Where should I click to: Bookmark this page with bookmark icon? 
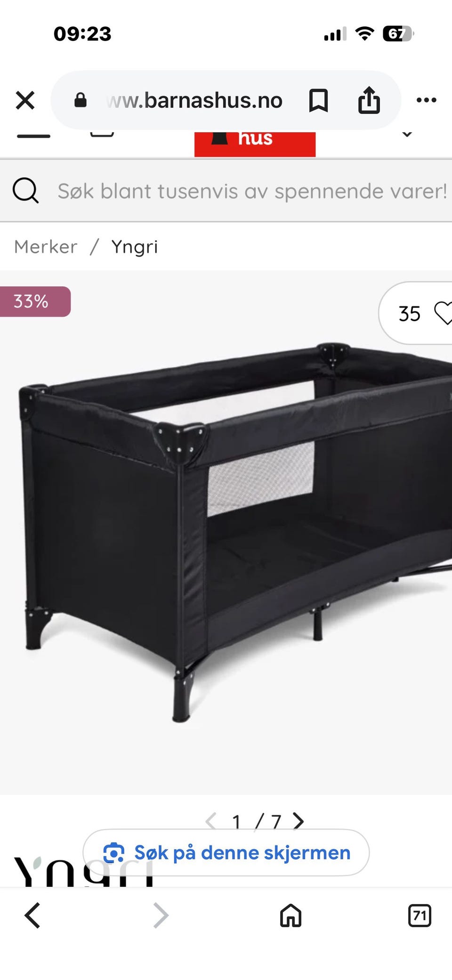318,100
